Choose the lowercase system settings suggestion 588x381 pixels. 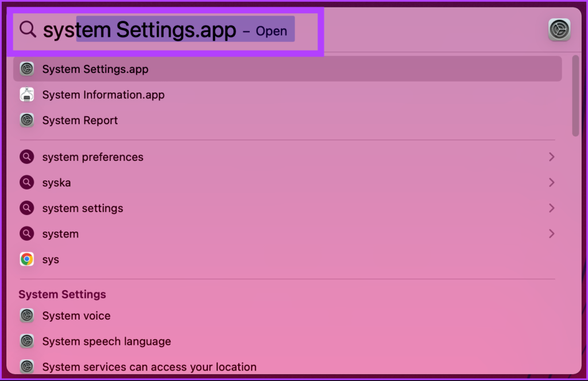287,208
